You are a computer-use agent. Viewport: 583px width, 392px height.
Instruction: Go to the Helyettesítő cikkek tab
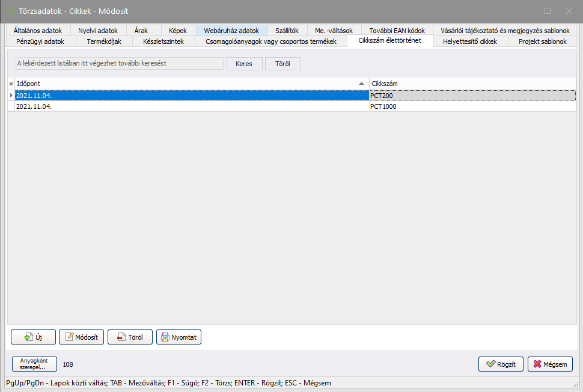469,41
